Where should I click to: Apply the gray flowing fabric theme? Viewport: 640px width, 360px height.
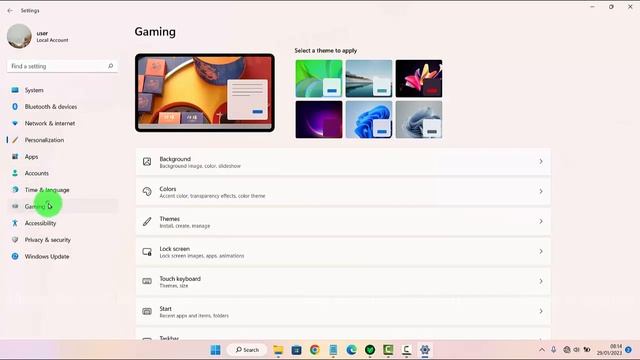pos(419,120)
